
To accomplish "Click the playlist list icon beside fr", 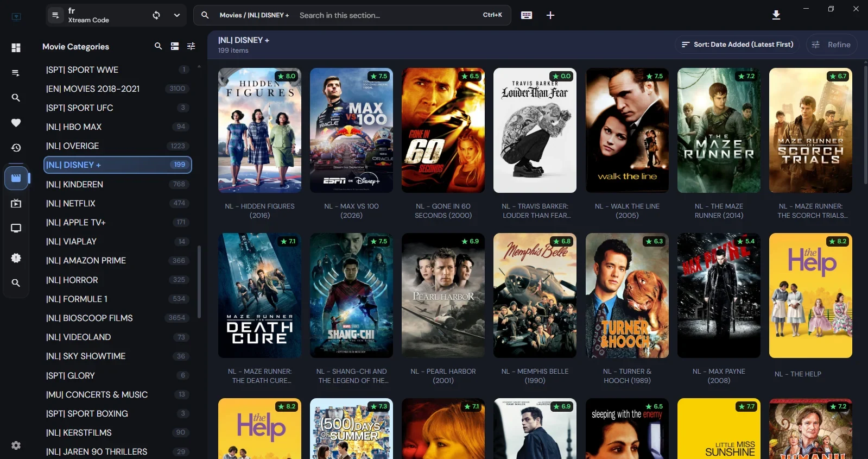I will [55, 15].
